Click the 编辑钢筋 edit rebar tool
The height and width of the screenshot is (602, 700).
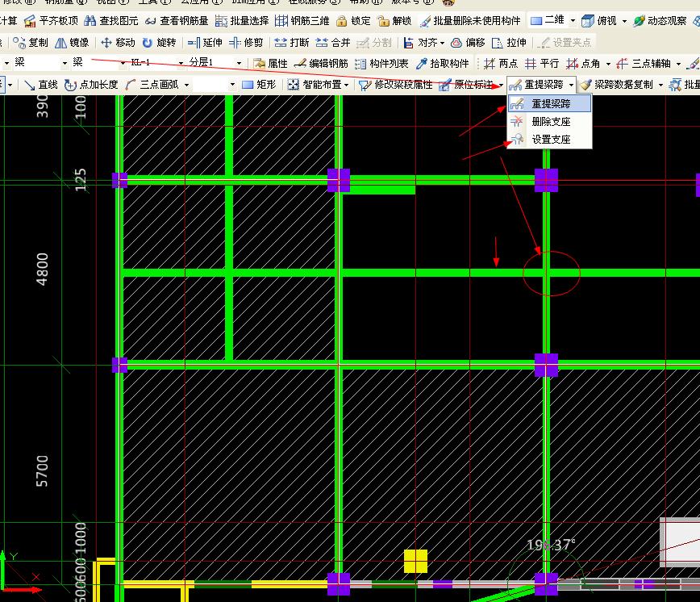coord(322,64)
